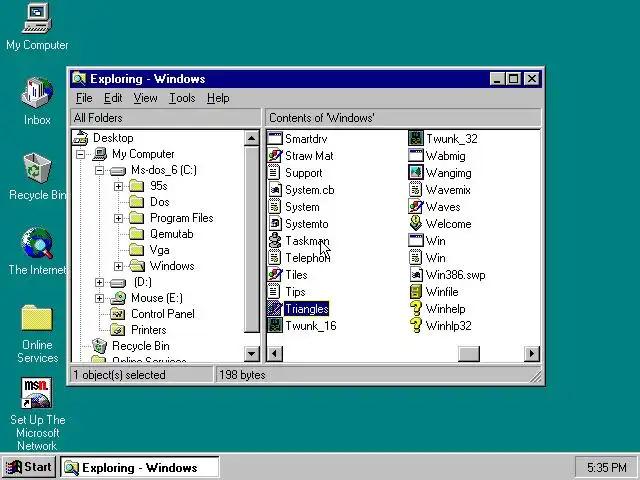640x480 pixels.
Task: Select the Qemutab folder in tree
Action: point(171,234)
